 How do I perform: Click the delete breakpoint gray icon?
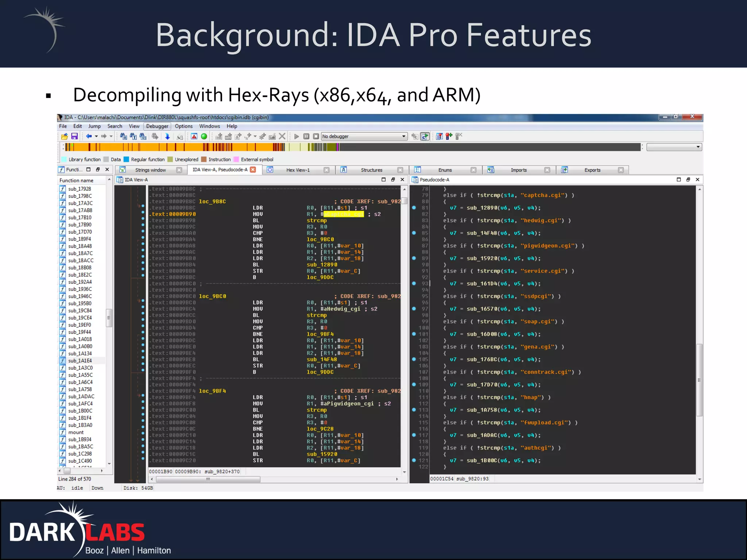tap(459, 136)
